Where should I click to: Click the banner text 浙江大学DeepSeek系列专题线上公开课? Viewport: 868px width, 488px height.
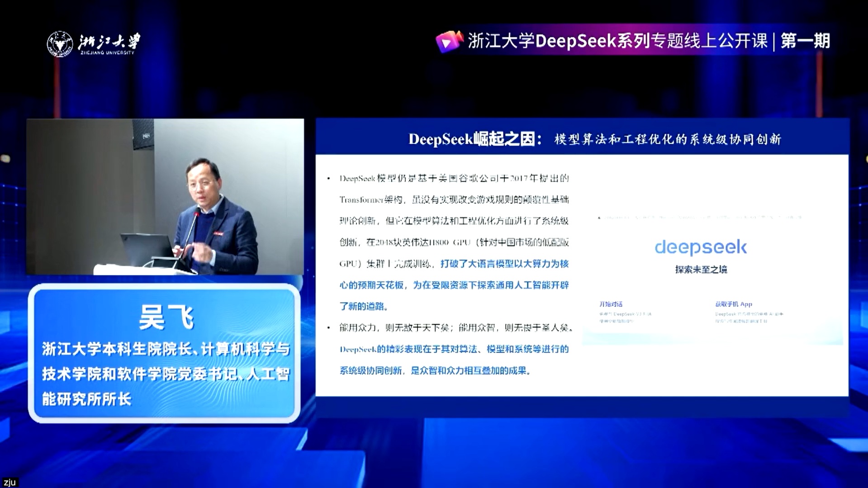pos(618,41)
